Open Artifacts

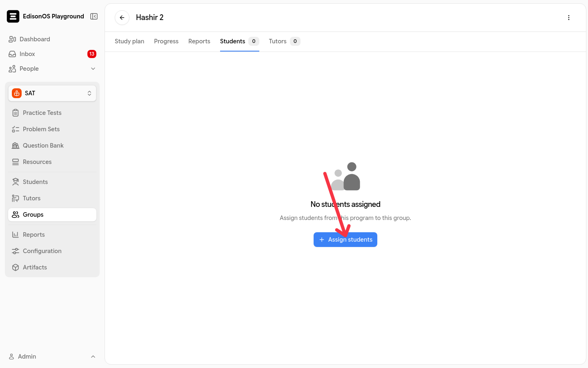pyautogui.click(x=52, y=267)
